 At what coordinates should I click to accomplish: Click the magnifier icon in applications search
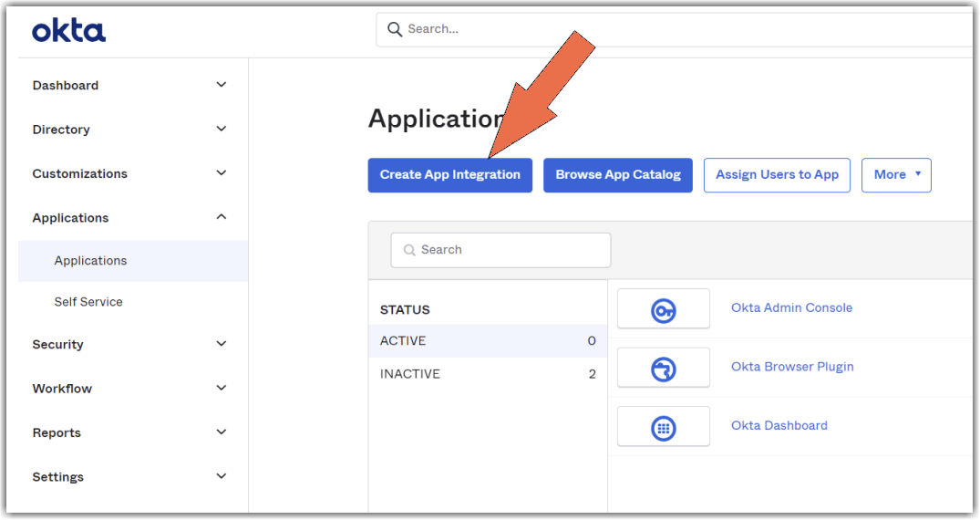pos(409,250)
